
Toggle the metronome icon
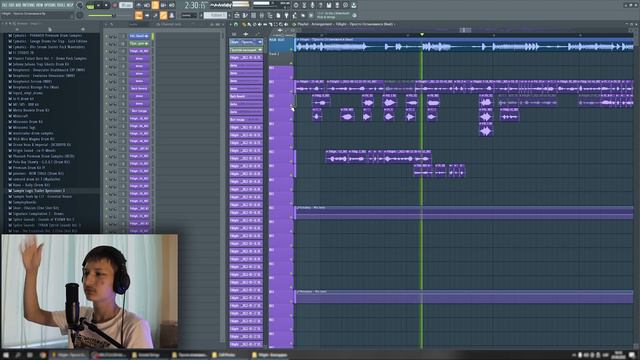tap(138, 5)
